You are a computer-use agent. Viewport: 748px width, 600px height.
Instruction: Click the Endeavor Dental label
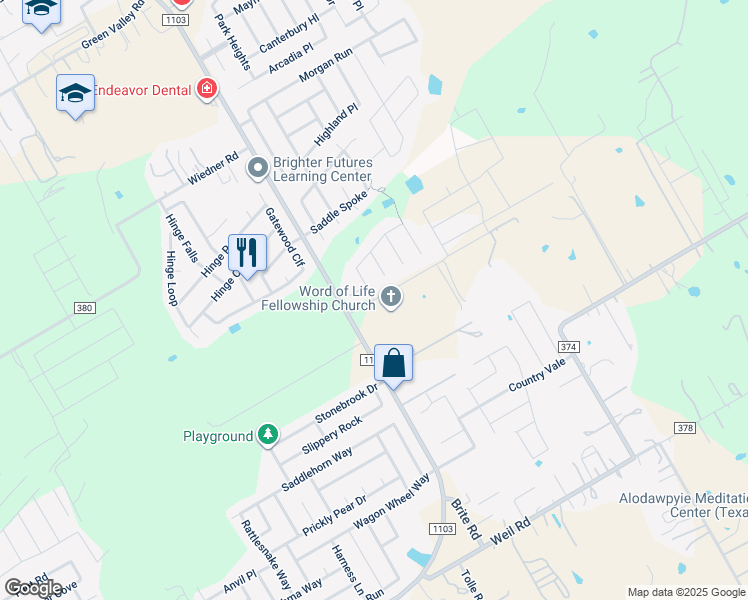(x=143, y=90)
